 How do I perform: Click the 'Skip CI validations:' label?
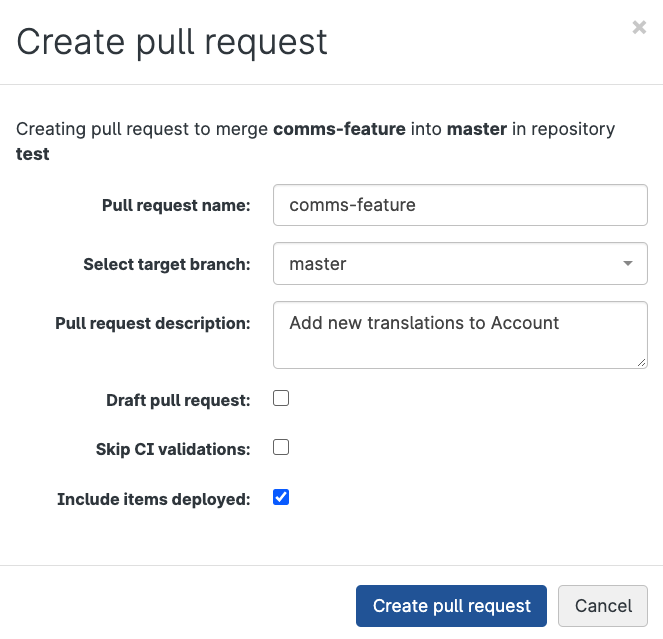pos(166,449)
